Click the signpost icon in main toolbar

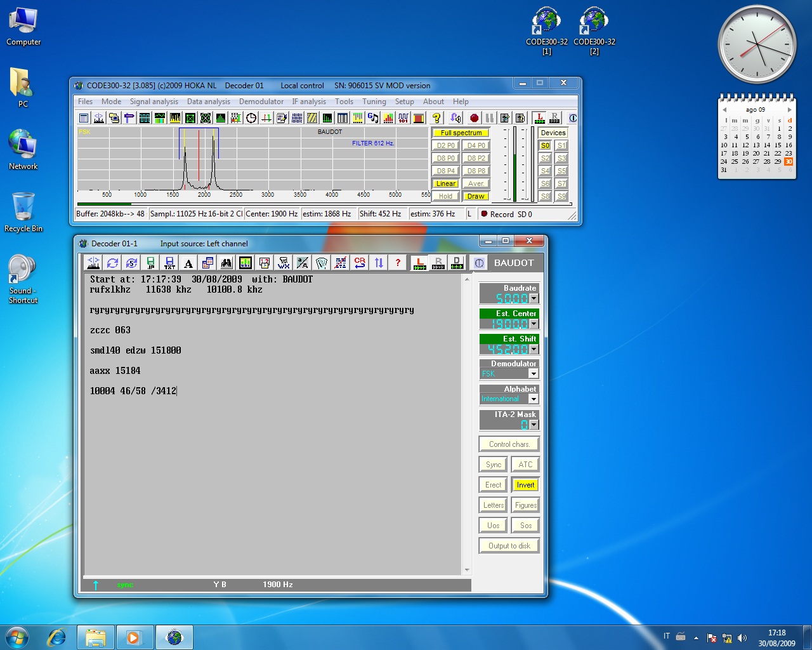[129, 118]
